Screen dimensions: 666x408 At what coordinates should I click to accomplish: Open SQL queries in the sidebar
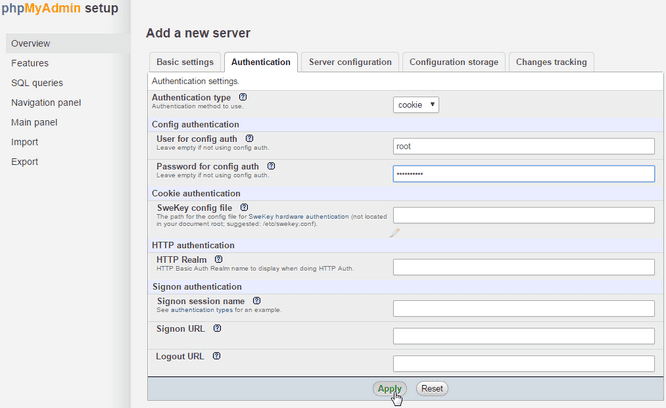point(37,83)
